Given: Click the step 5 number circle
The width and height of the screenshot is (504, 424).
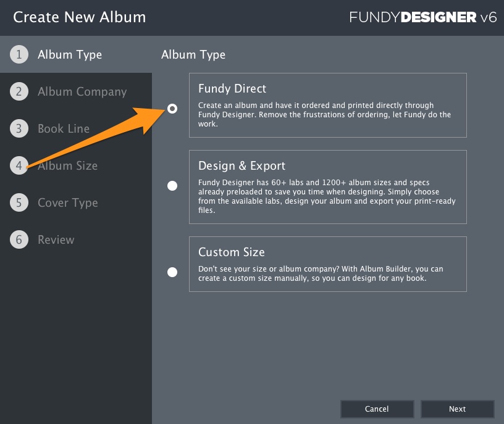Looking at the screenshot, I should (19, 202).
